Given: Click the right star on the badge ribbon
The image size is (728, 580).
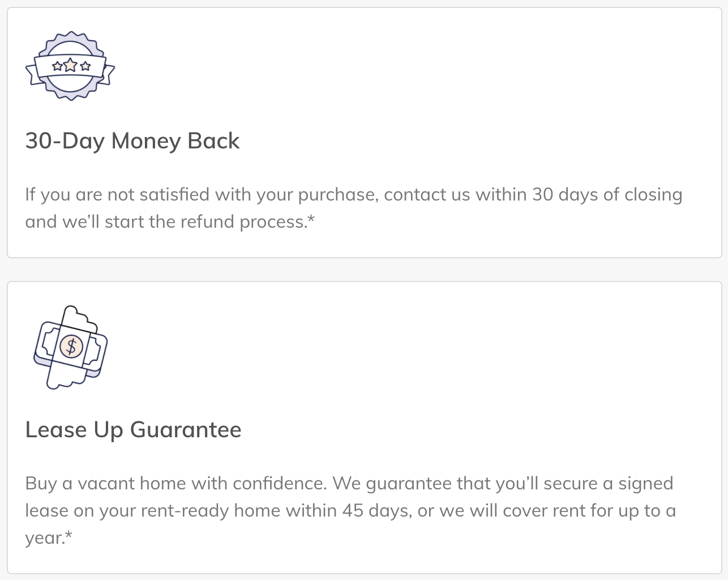Looking at the screenshot, I should click(85, 66).
